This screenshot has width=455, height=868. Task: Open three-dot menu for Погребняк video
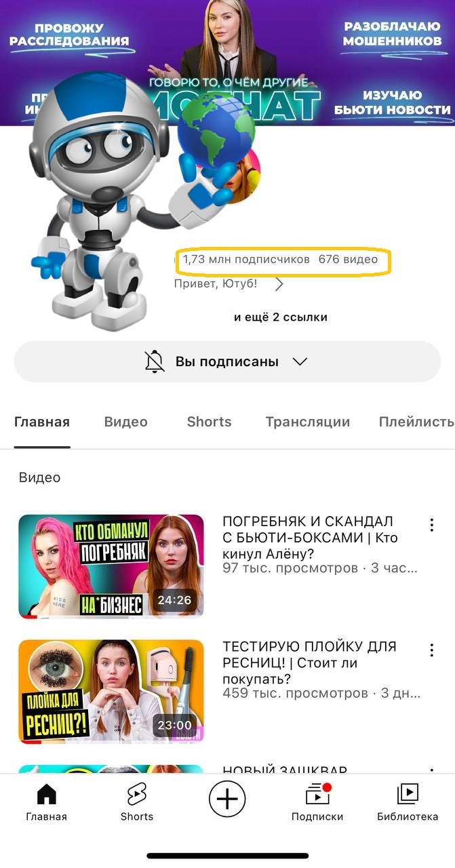click(x=432, y=525)
